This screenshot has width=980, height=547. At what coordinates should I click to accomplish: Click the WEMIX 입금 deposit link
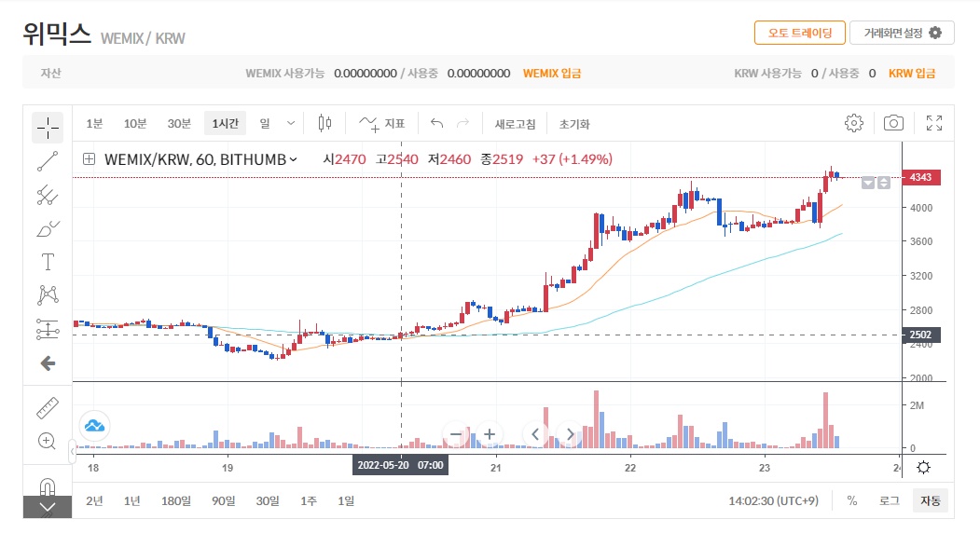552,73
